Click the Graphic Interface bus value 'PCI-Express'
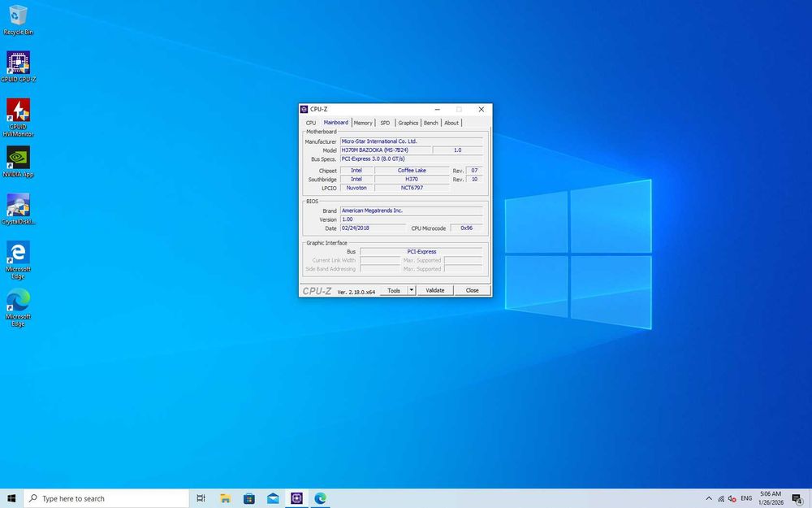The height and width of the screenshot is (508, 812). pos(421,251)
